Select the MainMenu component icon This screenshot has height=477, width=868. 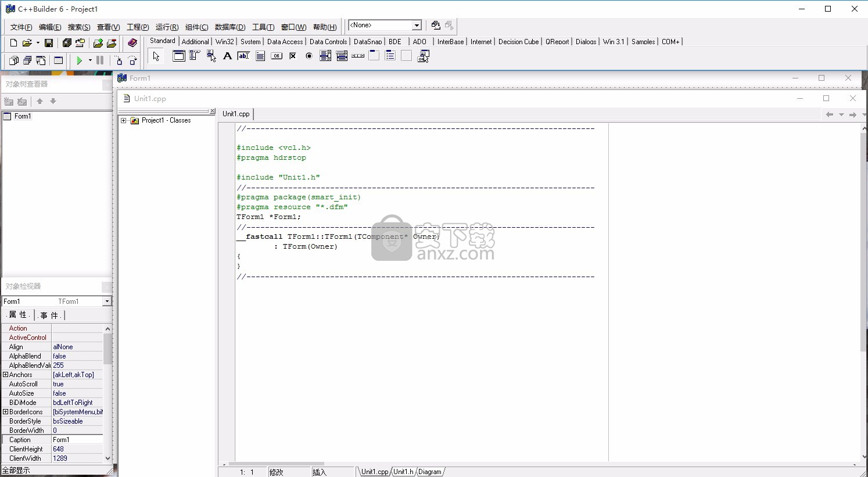pos(195,56)
